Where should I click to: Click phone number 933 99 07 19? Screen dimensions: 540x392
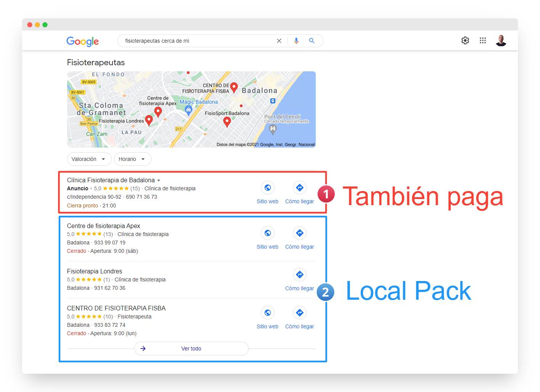coord(110,243)
